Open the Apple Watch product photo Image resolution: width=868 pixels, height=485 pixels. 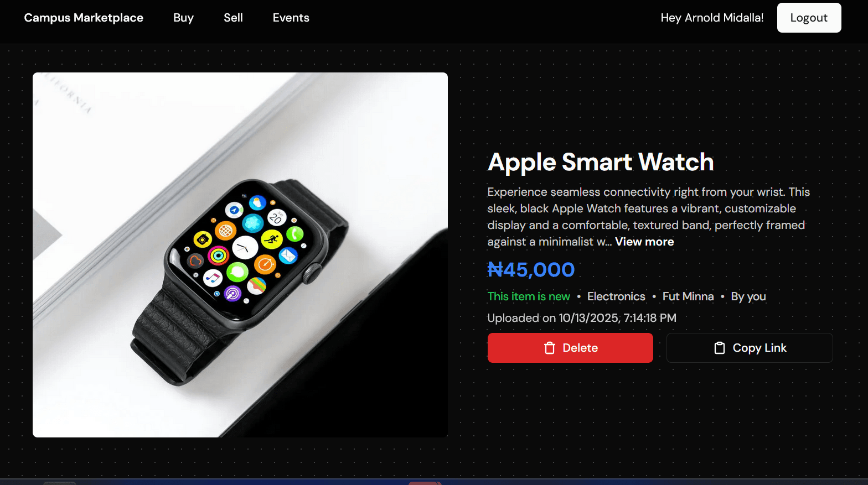point(240,255)
